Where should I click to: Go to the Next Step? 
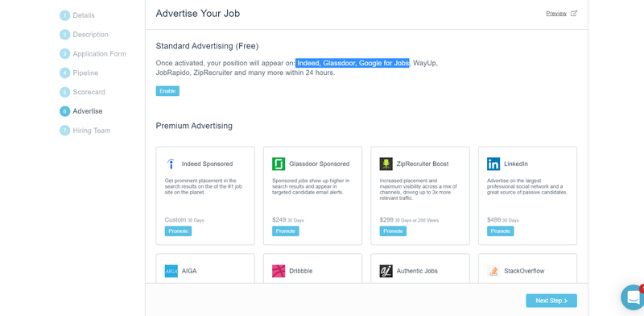[551, 301]
